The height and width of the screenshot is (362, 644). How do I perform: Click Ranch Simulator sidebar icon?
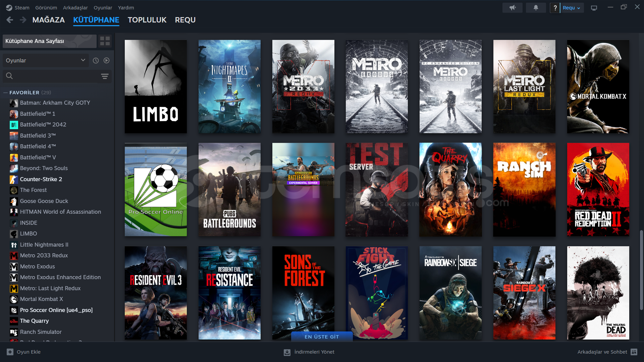pos(14,332)
